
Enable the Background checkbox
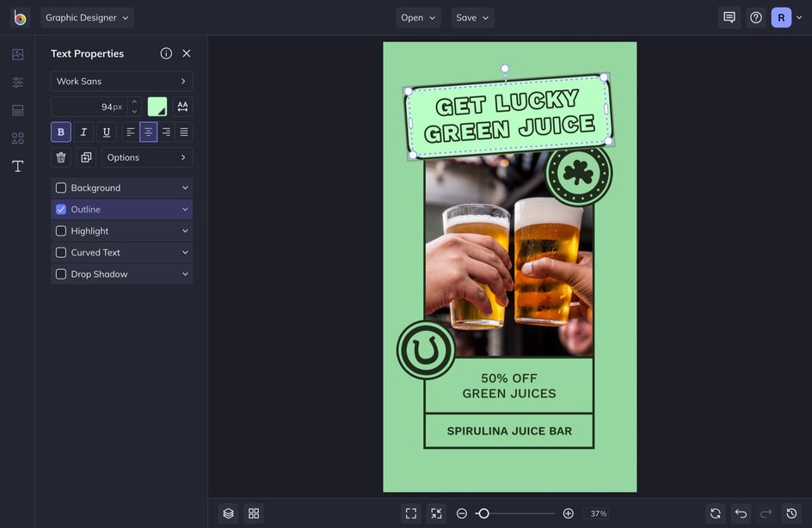(x=61, y=187)
